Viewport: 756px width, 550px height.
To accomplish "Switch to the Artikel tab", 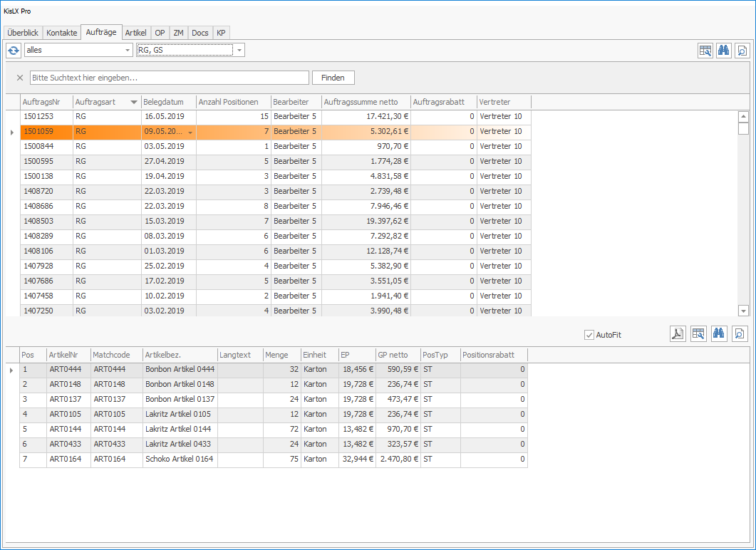I will pos(135,33).
